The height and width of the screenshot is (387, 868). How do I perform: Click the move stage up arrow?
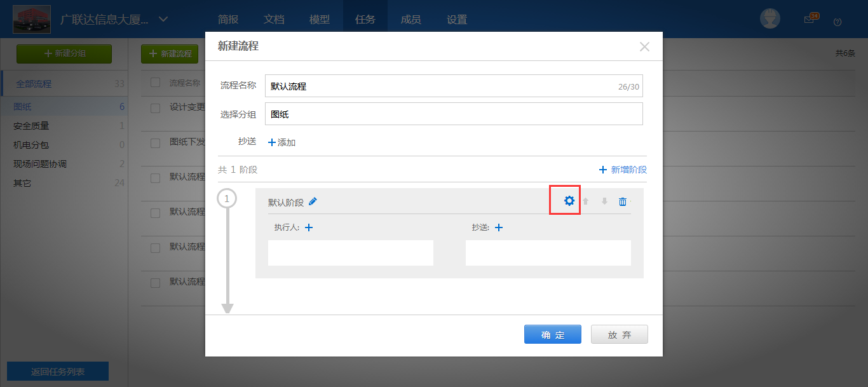pyautogui.click(x=585, y=201)
